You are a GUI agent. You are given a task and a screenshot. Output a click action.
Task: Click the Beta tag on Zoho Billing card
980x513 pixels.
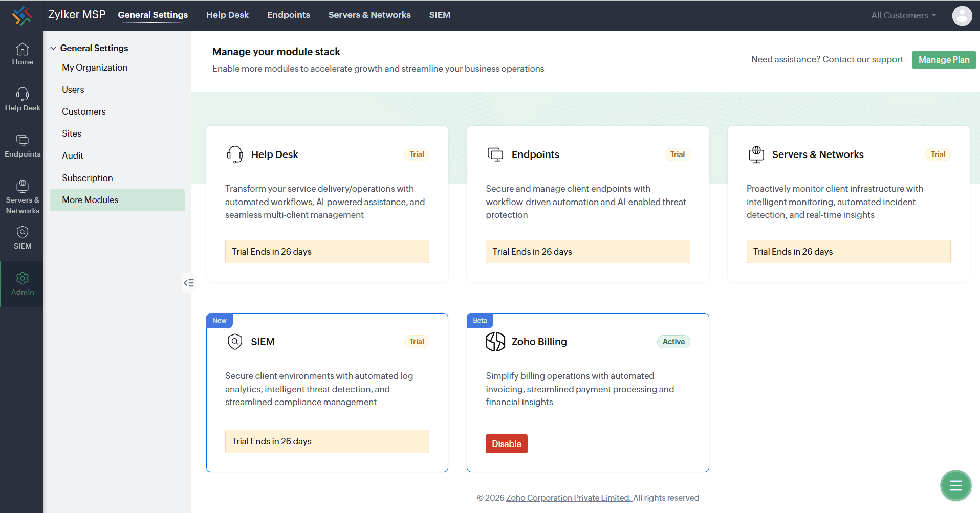pos(480,320)
